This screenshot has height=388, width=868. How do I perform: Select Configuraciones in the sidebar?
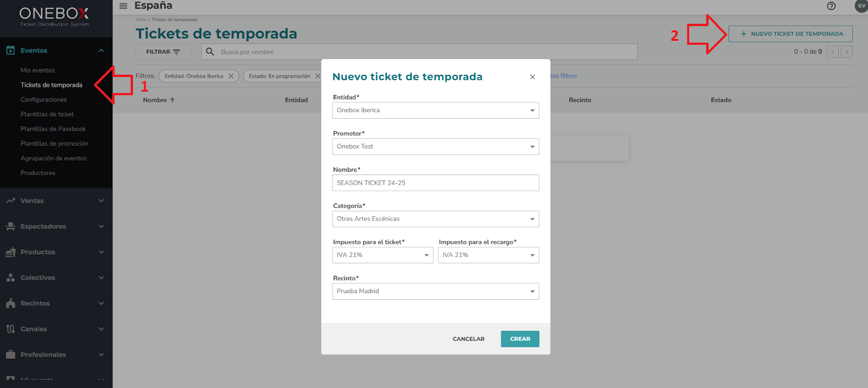pos(43,100)
